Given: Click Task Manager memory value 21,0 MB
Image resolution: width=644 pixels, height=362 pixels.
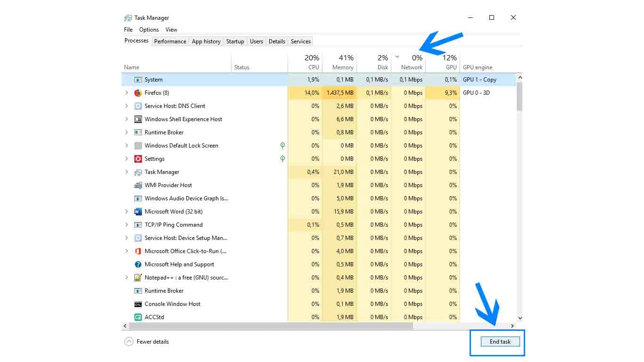Looking at the screenshot, I should pos(344,172).
